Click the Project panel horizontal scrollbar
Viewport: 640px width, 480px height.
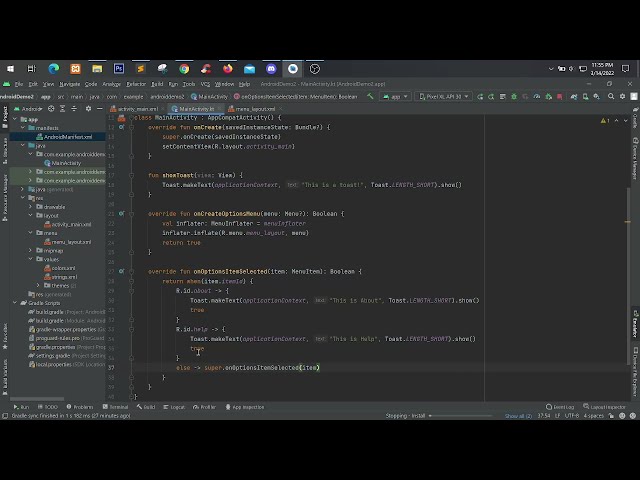coord(37,399)
